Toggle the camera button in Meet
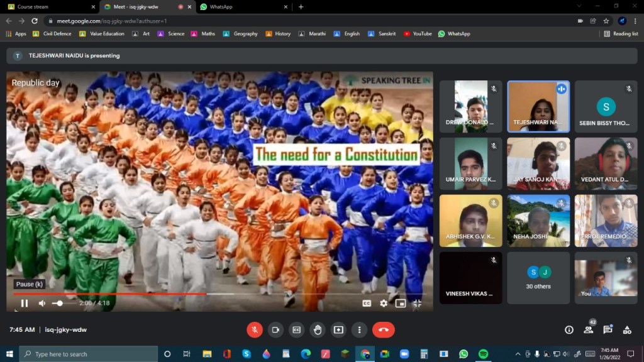Image resolution: width=644 pixels, height=362 pixels. click(x=275, y=329)
